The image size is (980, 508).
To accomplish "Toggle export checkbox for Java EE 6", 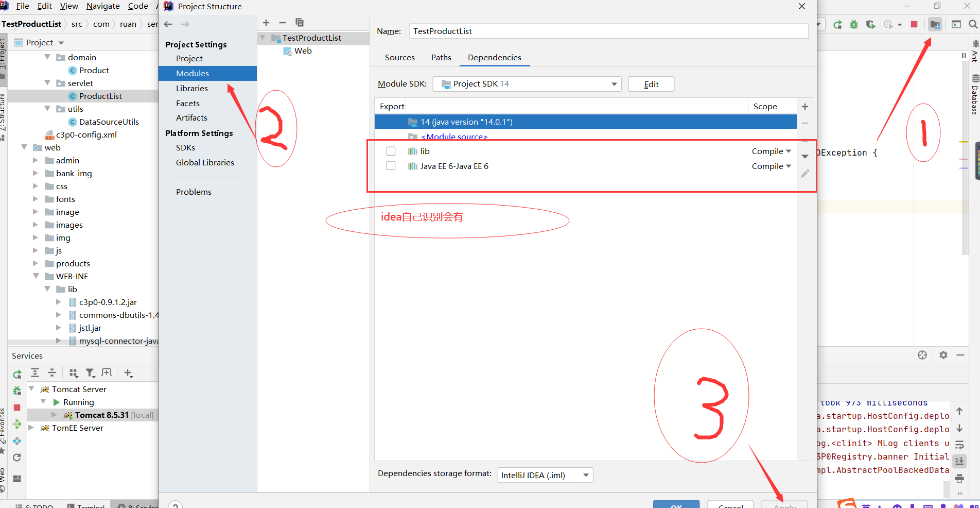I will point(391,166).
